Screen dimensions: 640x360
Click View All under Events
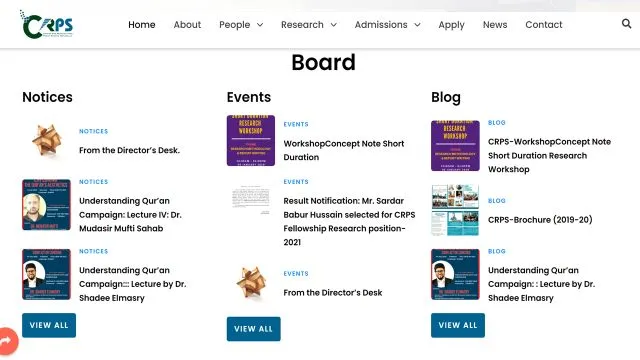point(253,329)
